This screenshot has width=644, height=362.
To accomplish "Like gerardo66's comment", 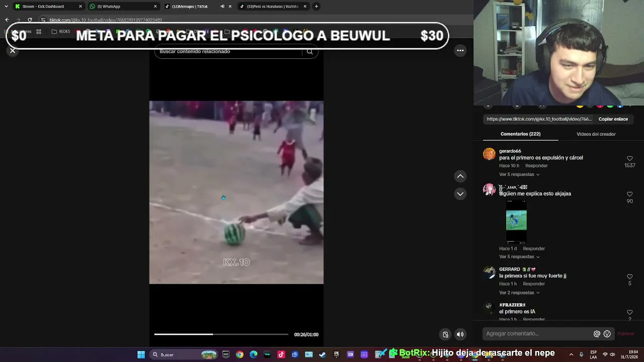I will click(629, 158).
